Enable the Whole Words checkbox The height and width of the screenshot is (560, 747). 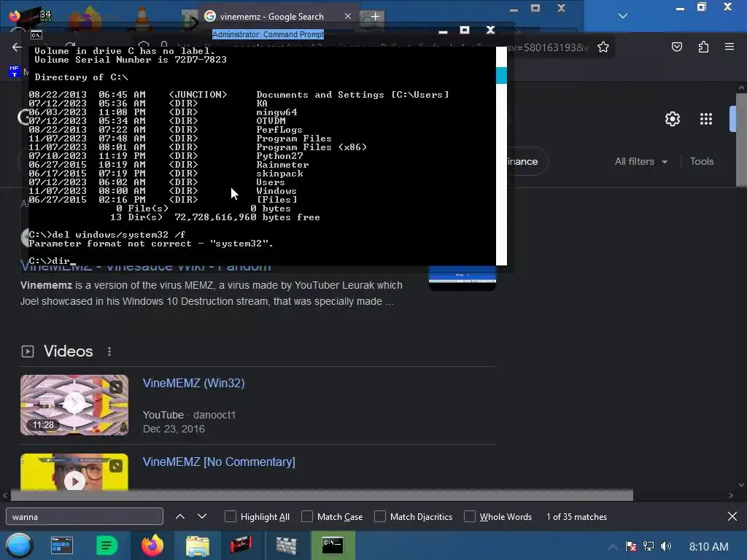click(470, 517)
